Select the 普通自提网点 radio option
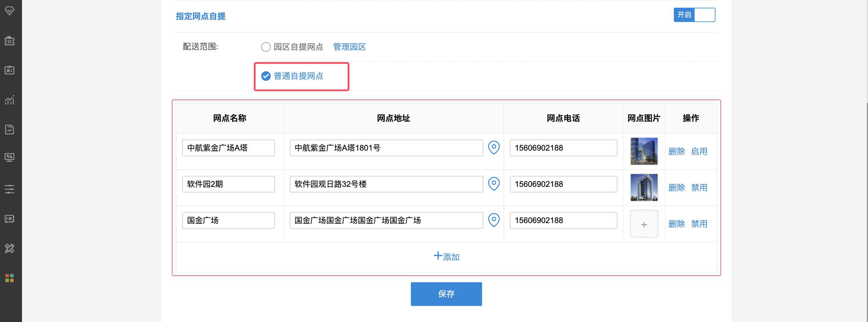Image resolution: width=868 pixels, height=322 pixels. [x=266, y=76]
